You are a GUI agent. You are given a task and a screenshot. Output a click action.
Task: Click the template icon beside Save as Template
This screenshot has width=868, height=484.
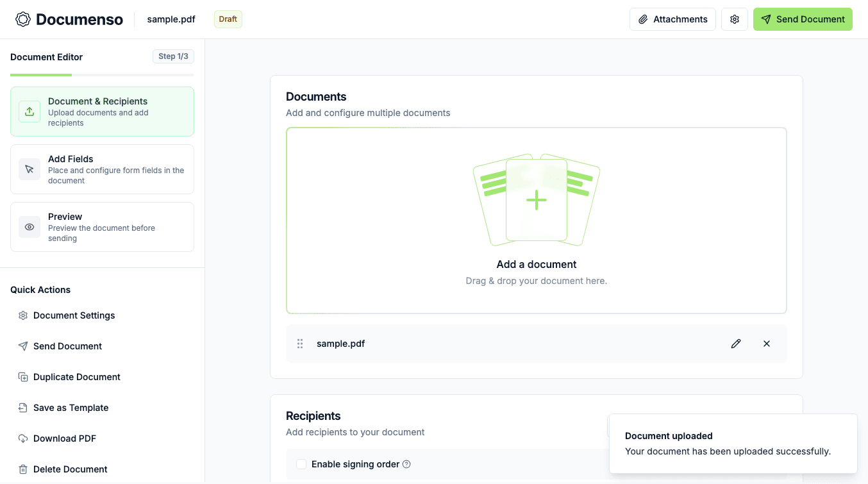[23, 408]
